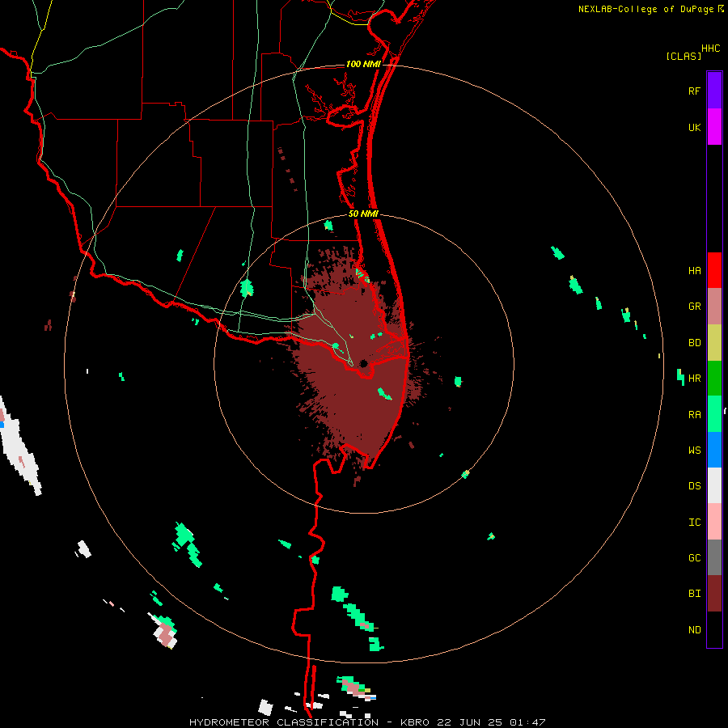Click the "BI" legend label
Viewport: 728px width, 728px height.
point(694,594)
